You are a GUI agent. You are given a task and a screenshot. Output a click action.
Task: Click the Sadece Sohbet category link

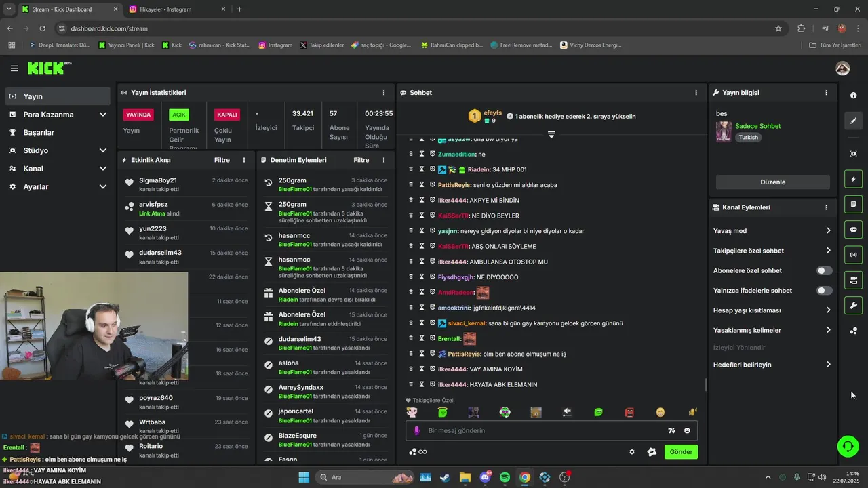click(757, 126)
